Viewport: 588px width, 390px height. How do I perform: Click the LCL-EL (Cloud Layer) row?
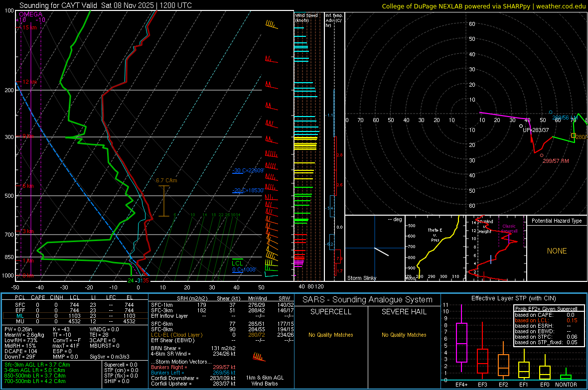pyautogui.click(x=222, y=335)
